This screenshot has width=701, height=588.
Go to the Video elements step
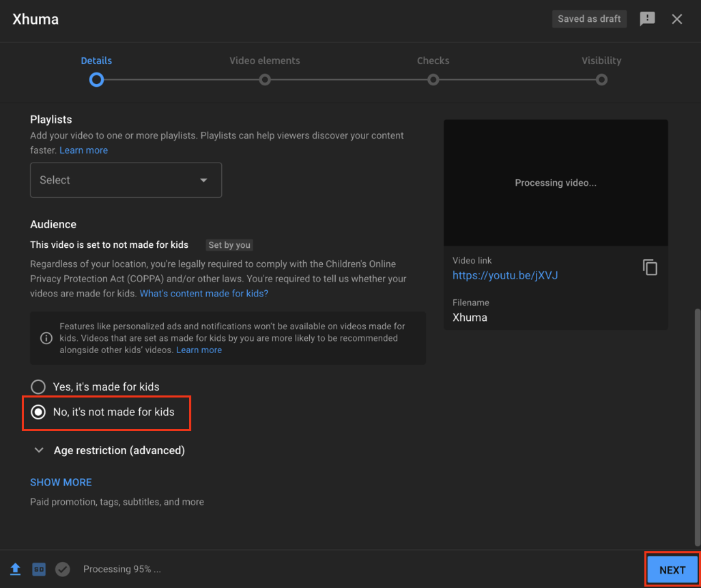265,61
